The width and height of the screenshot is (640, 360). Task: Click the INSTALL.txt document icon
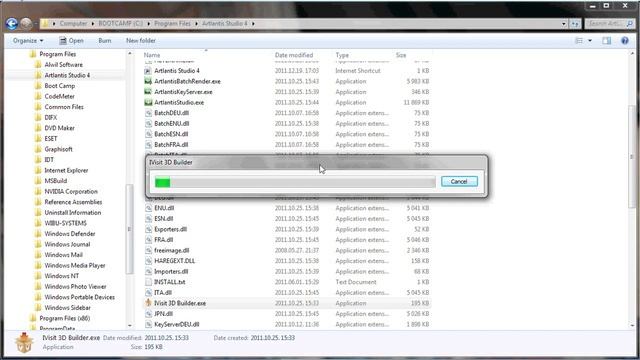pyautogui.click(x=148, y=282)
